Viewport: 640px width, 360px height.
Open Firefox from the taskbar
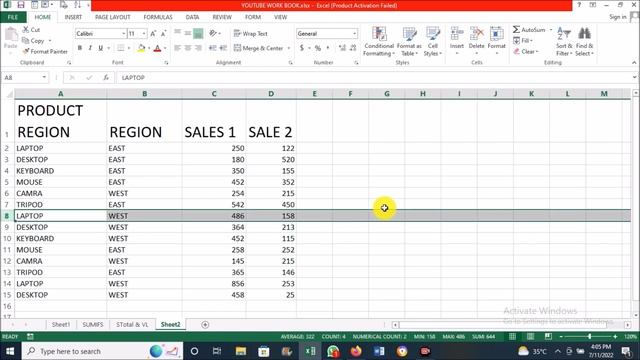pos(356,351)
